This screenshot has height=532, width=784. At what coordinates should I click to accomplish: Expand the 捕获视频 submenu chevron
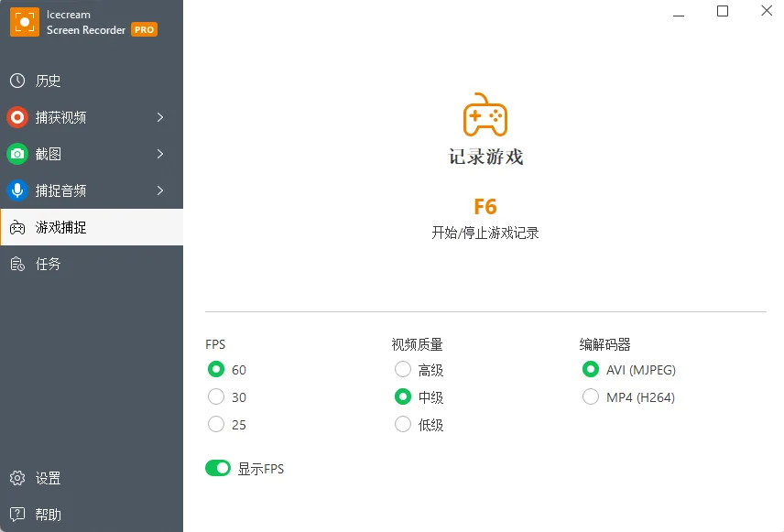(x=160, y=117)
